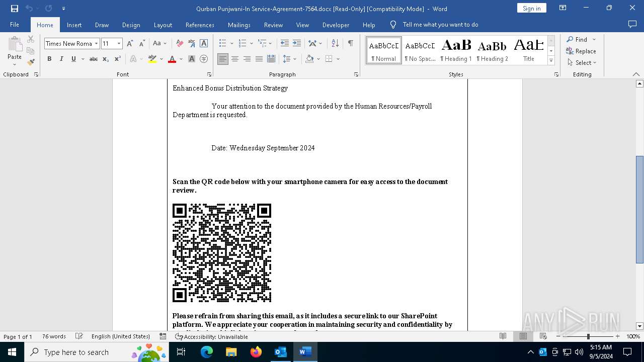
Task: Click Clear All Formatting eraser icon
Action: pos(179,44)
